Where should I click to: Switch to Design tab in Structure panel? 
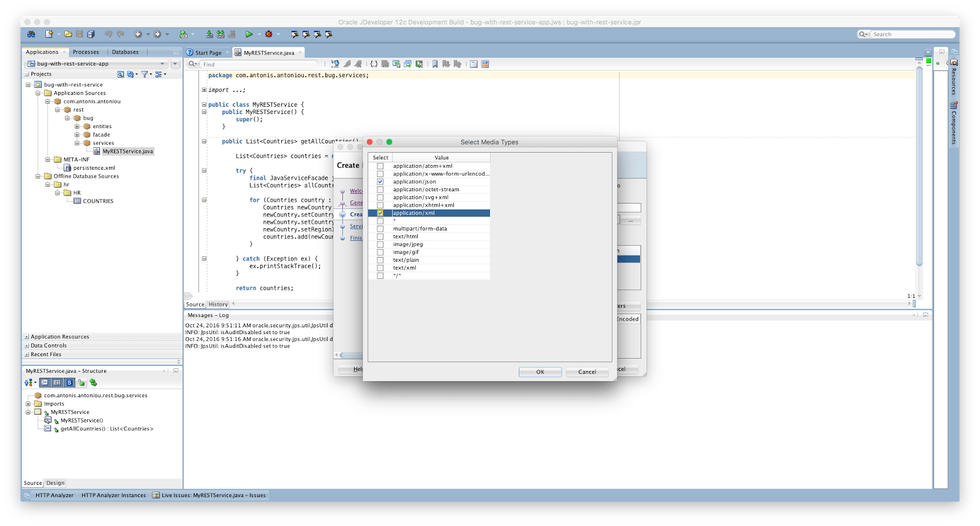(55, 483)
